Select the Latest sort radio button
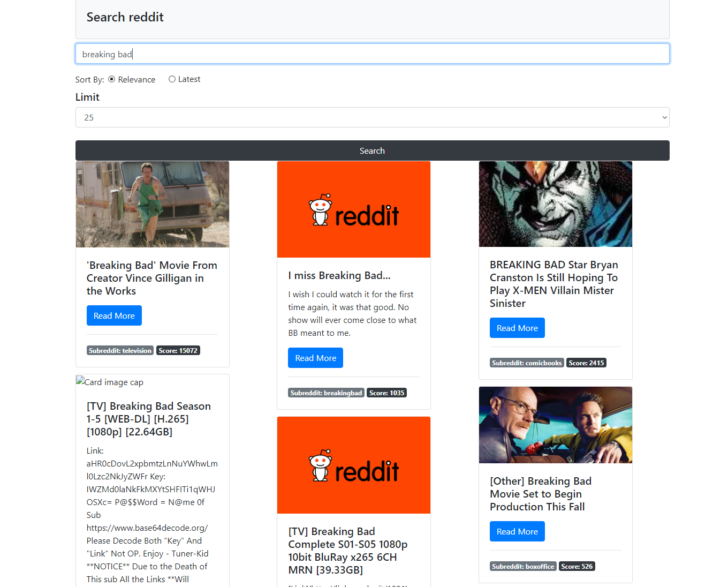Screen dimensions: 728x587 click(172, 79)
